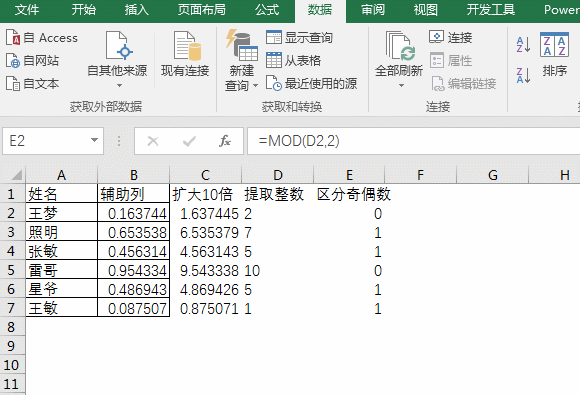The width and height of the screenshot is (580, 395).
Task: Switch to Home (开始) tab
Action: point(83,10)
